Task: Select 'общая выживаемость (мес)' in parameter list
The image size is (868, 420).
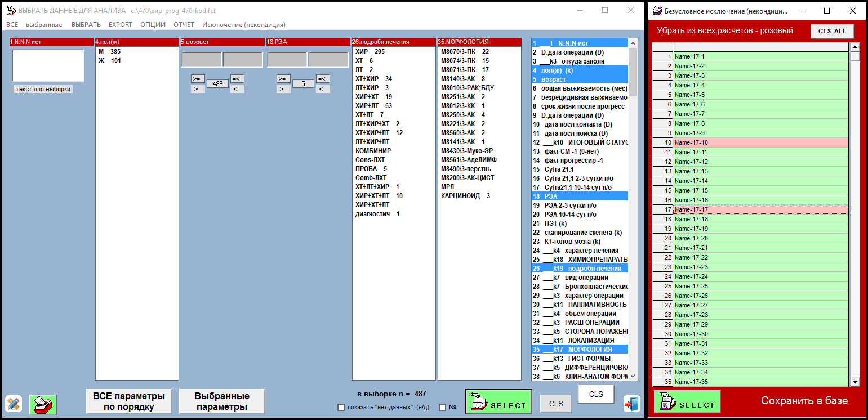Action: pyautogui.click(x=580, y=88)
